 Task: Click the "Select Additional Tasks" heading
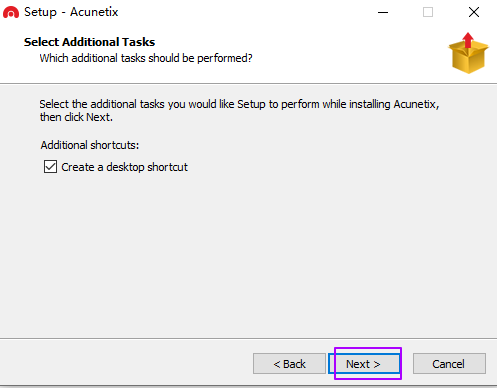coord(89,42)
